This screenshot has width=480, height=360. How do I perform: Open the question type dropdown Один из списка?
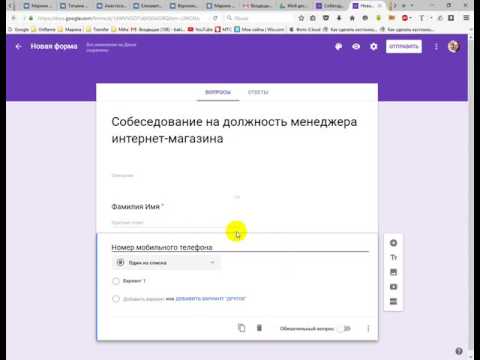click(x=166, y=263)
